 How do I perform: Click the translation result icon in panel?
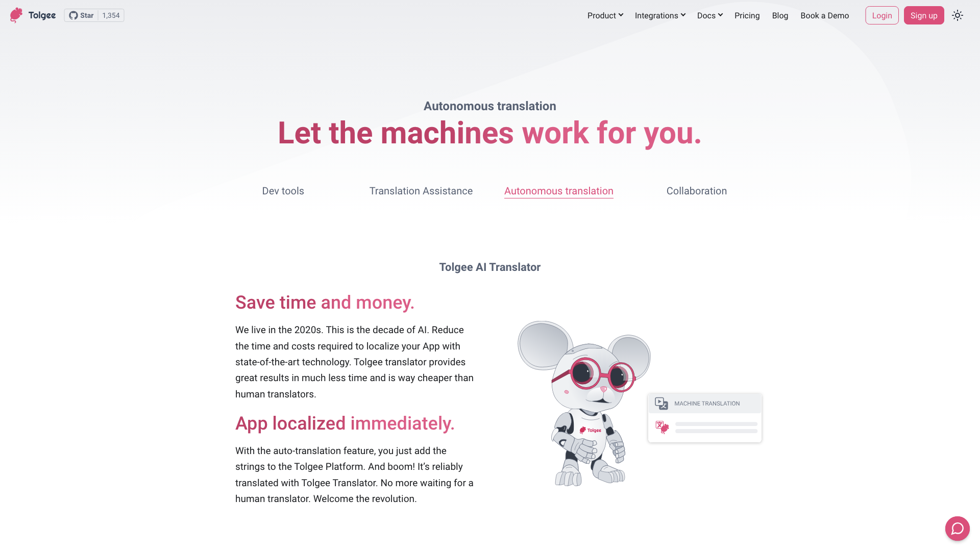pos(663,426)
